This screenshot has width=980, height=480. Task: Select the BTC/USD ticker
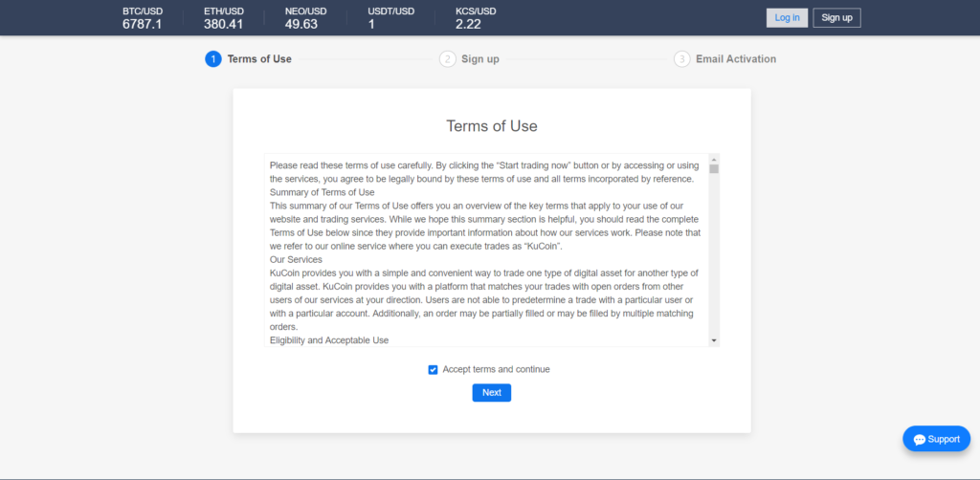click(143, 18)
